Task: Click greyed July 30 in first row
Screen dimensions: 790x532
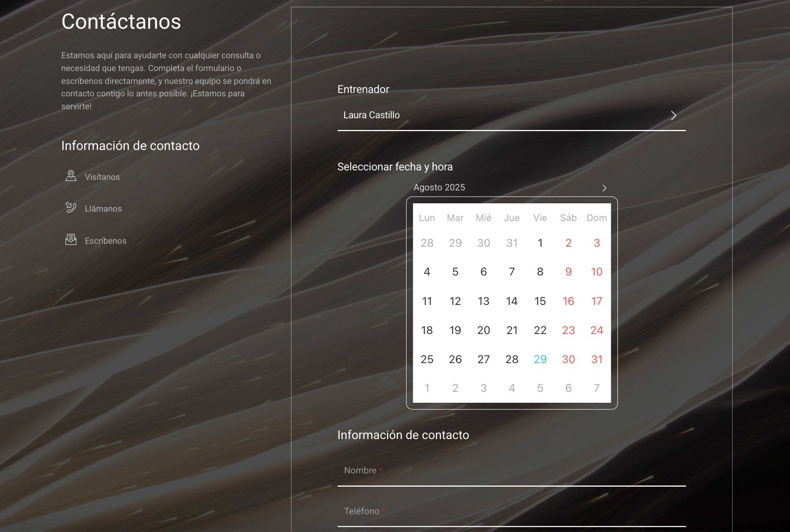Action: tap(483, 243)
